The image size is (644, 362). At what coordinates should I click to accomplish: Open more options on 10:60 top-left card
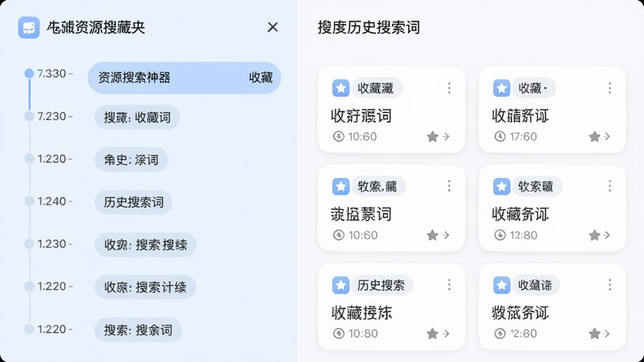tap(449, 88)
